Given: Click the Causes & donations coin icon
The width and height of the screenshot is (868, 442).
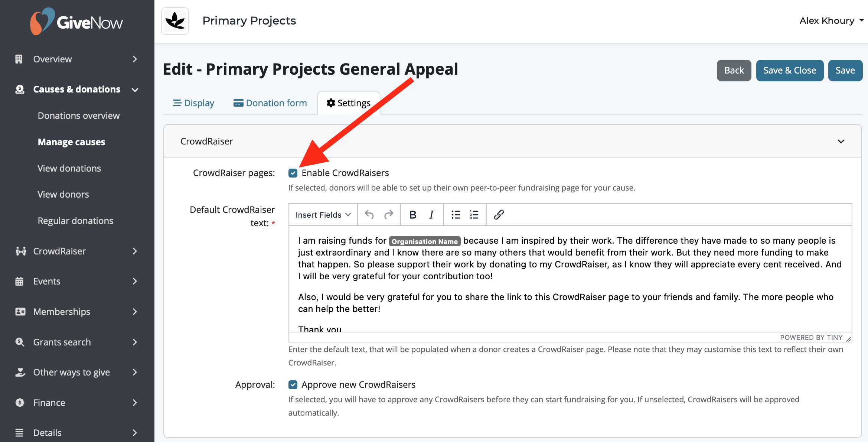Looking at the screenshot, I should 20,89.
